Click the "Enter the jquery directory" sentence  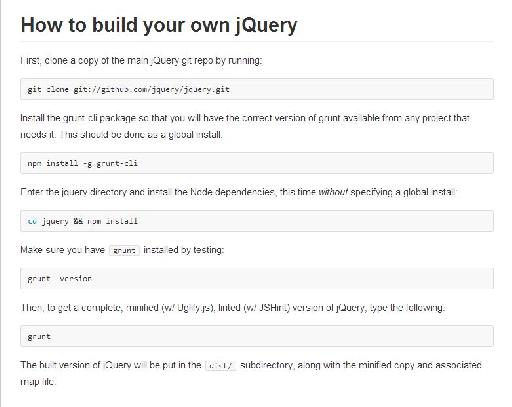click(238, 192)
